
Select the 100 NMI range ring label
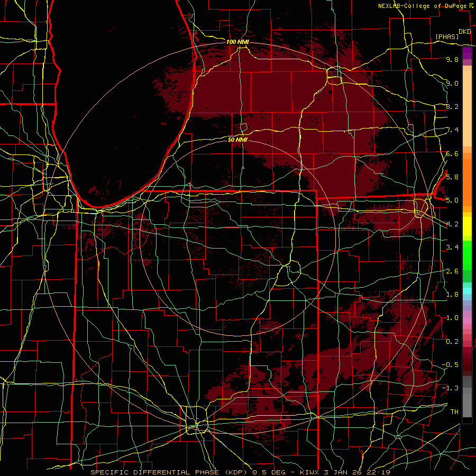237,42
